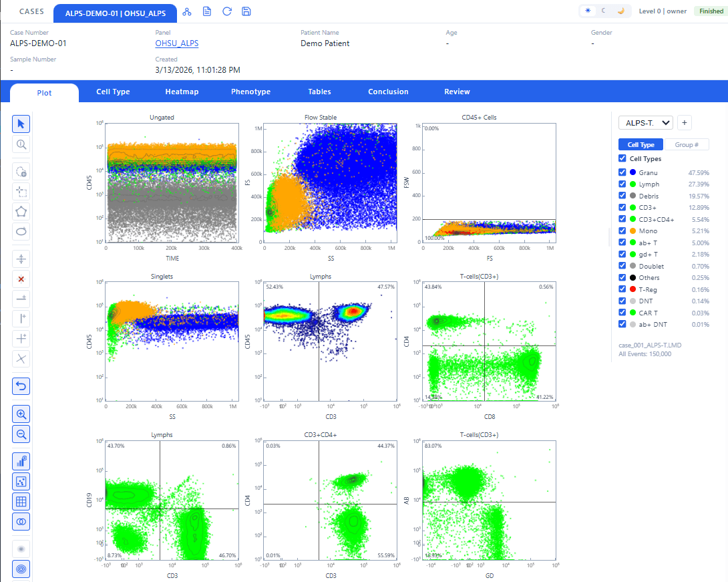Select the ellipse gate tool
728x582 pixels.
(x=21, y=232)
